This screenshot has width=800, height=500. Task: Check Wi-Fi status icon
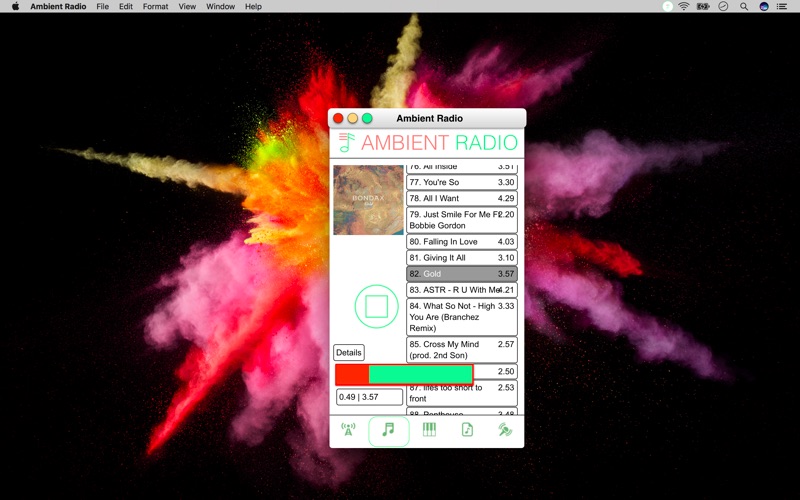pos(684,7)
